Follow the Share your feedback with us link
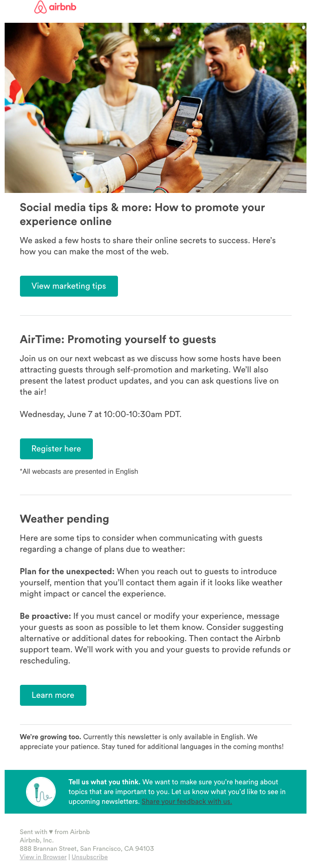 pos(187,802)
